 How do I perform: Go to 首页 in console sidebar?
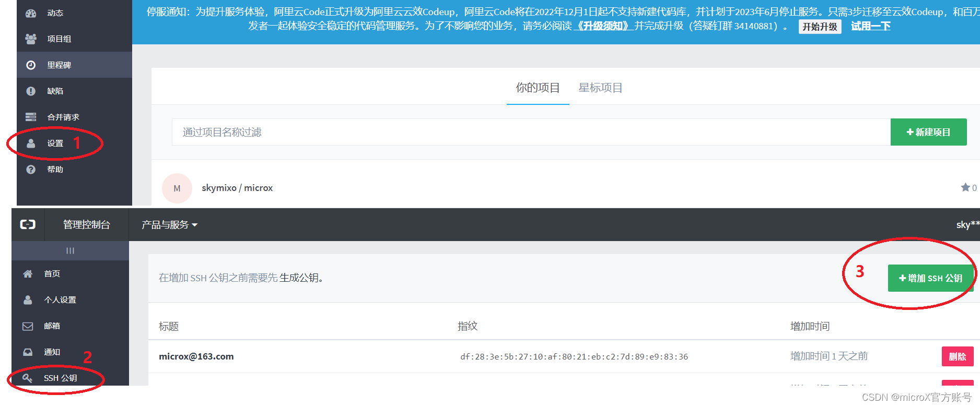[52, 273]
